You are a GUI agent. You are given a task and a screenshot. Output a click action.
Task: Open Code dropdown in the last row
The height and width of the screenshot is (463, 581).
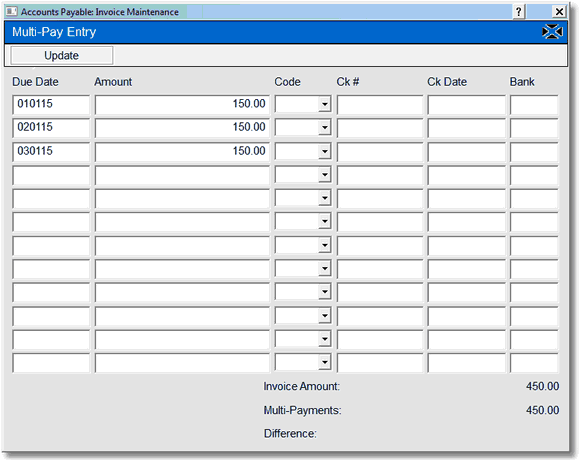pos(325,362)
